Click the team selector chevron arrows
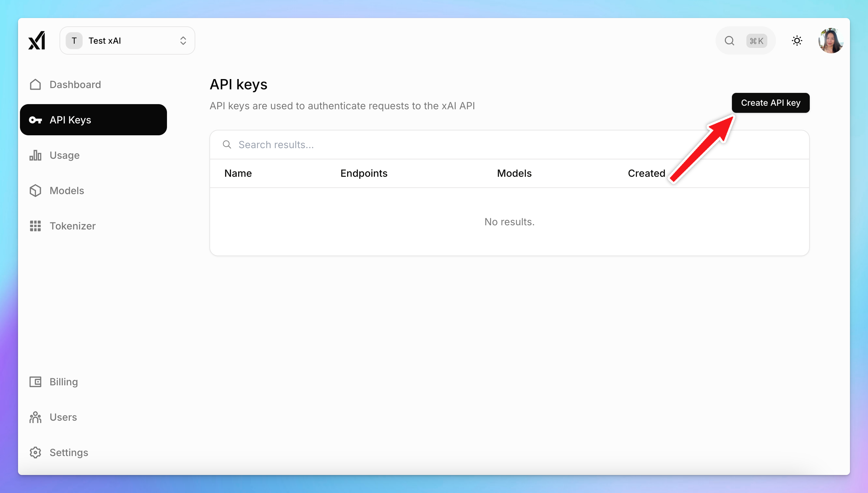Viewport: 868px width, 493px height. [183, 40]
